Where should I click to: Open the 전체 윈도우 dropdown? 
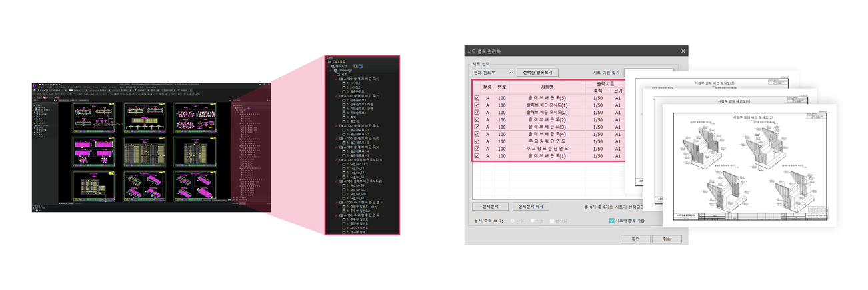pos(493,73)
